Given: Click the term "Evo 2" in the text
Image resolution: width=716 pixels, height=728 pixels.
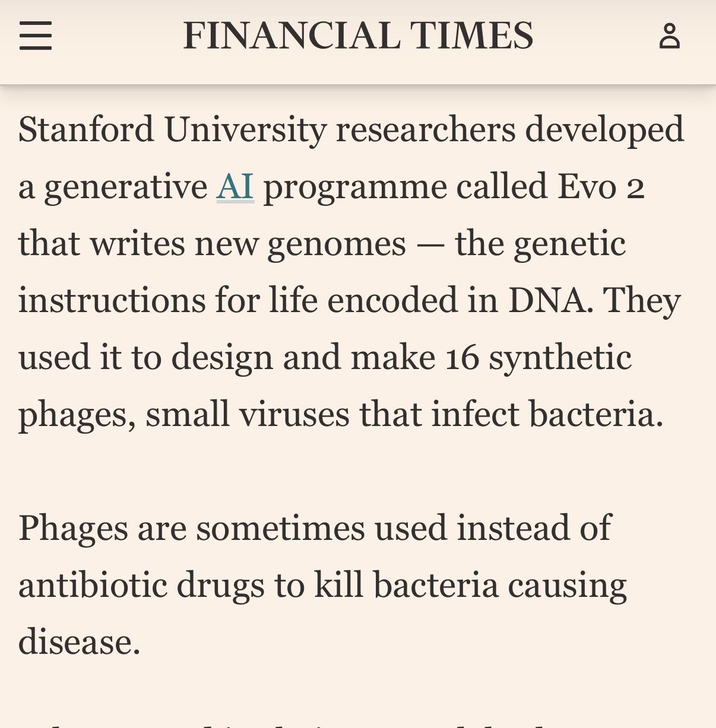Looking at the screenshot, I should tap(601, 186).
